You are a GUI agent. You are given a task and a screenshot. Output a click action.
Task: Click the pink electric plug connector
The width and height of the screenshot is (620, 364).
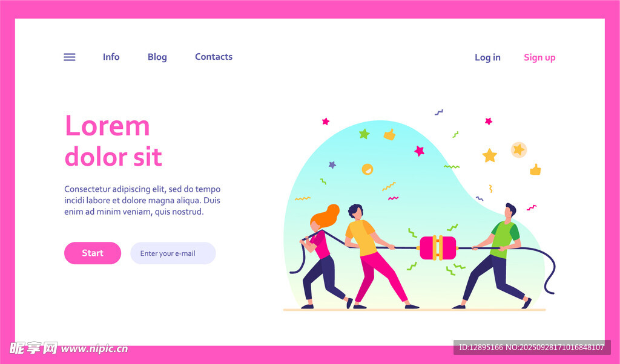[438, 248]
